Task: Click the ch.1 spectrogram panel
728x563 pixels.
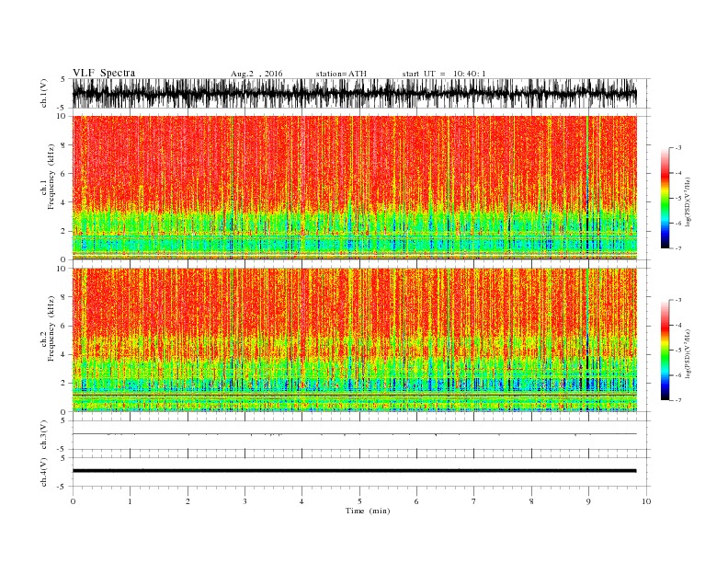Action: click(354, 188)
